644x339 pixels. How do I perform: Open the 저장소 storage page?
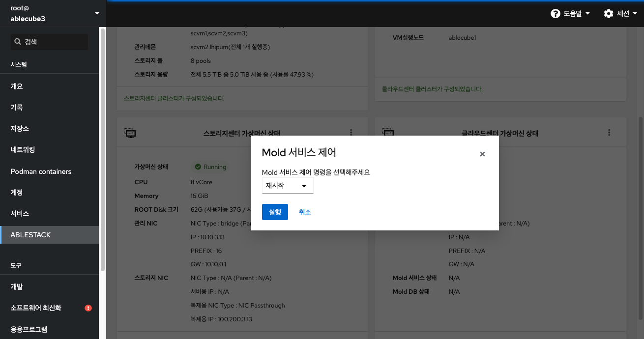coord(49,128)
